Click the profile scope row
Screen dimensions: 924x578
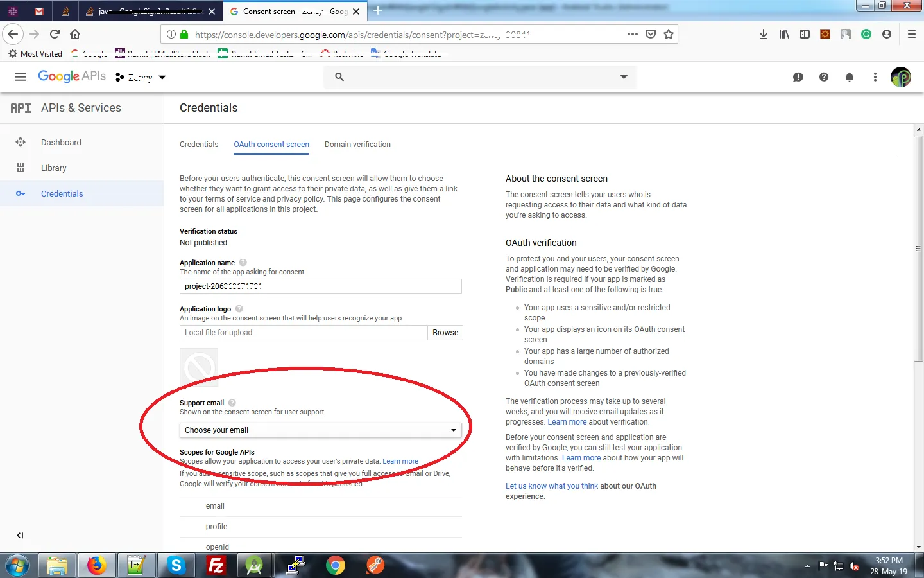click(321, 527)
